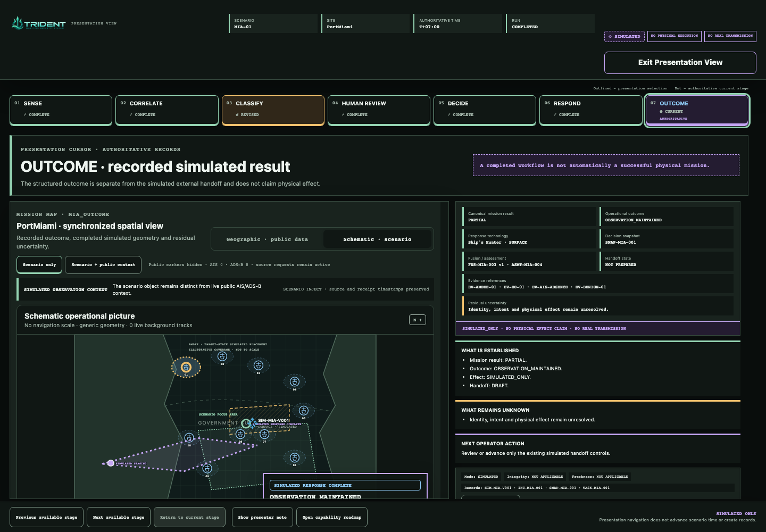
Task: Select sensor marker 04 on the schematic map
Action: point(295,382)
